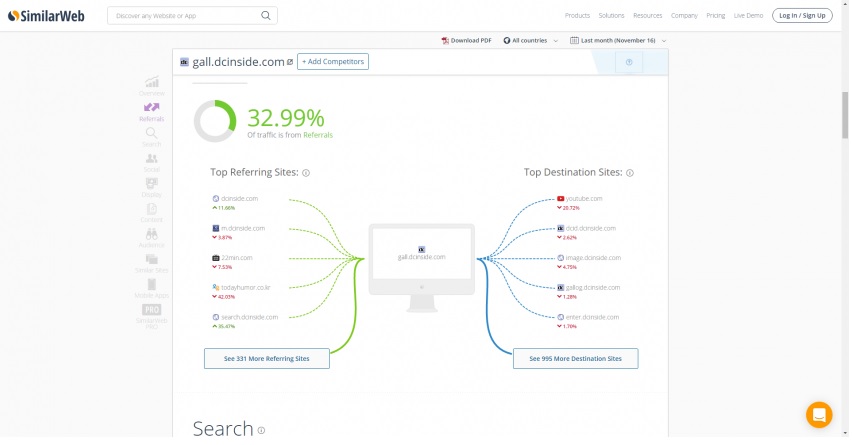
Task: Click the Log in / Sign Up button
Action: pos(802,16)
